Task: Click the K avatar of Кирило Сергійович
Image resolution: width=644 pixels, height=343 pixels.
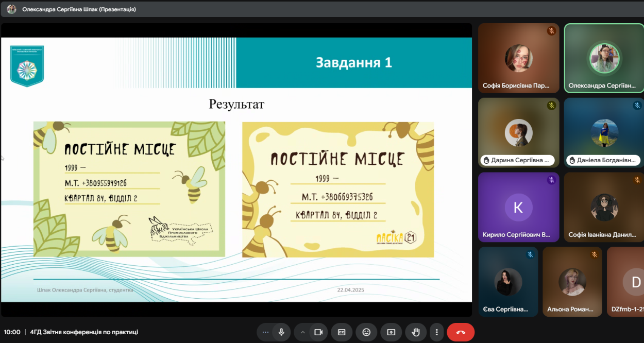Action: point(518,208)
